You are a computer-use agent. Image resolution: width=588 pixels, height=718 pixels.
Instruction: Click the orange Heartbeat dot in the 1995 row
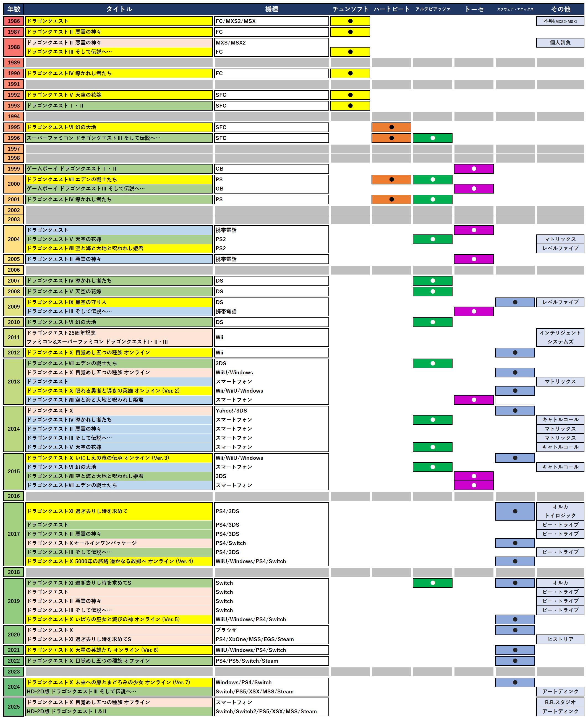(x=391, y=127)
